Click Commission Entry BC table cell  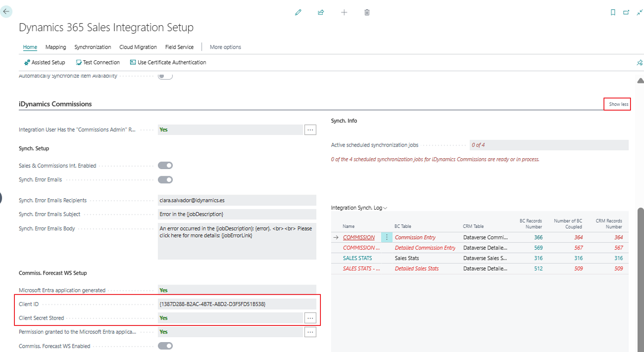point(415,237)
